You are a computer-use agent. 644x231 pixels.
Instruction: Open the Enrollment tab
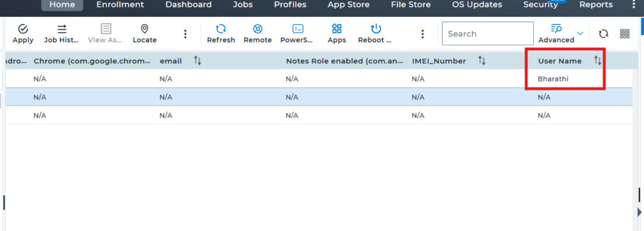120,5
